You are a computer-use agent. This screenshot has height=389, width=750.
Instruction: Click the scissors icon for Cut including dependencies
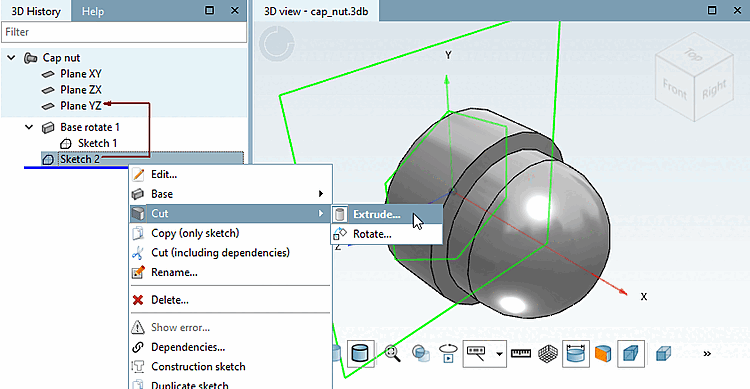138,253
